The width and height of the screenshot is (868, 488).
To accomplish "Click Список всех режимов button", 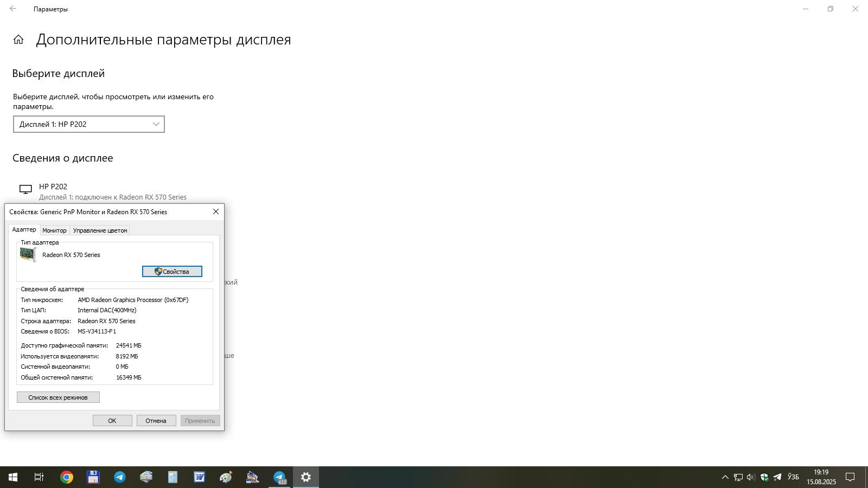I will click(x=58, y=397).
